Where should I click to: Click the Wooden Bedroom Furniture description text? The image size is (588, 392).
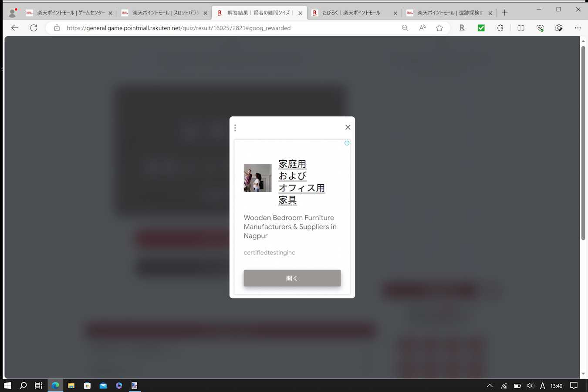click(290, 226)
